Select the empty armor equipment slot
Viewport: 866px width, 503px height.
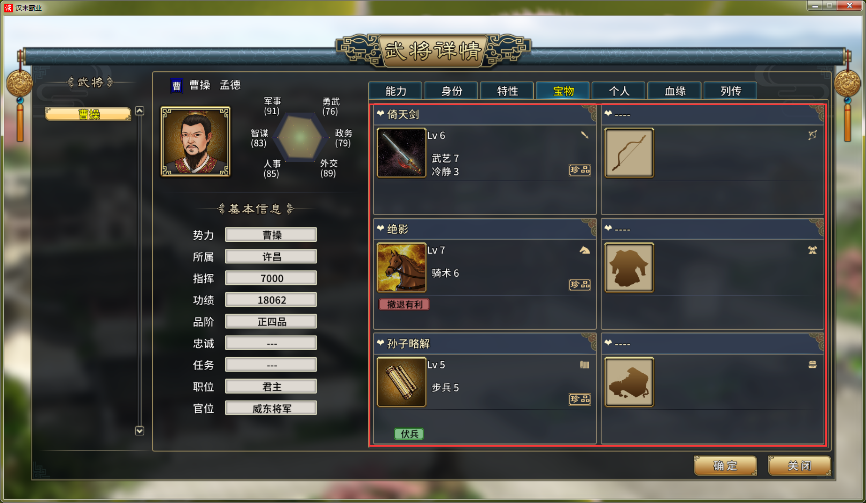click(x=629, y=268)
